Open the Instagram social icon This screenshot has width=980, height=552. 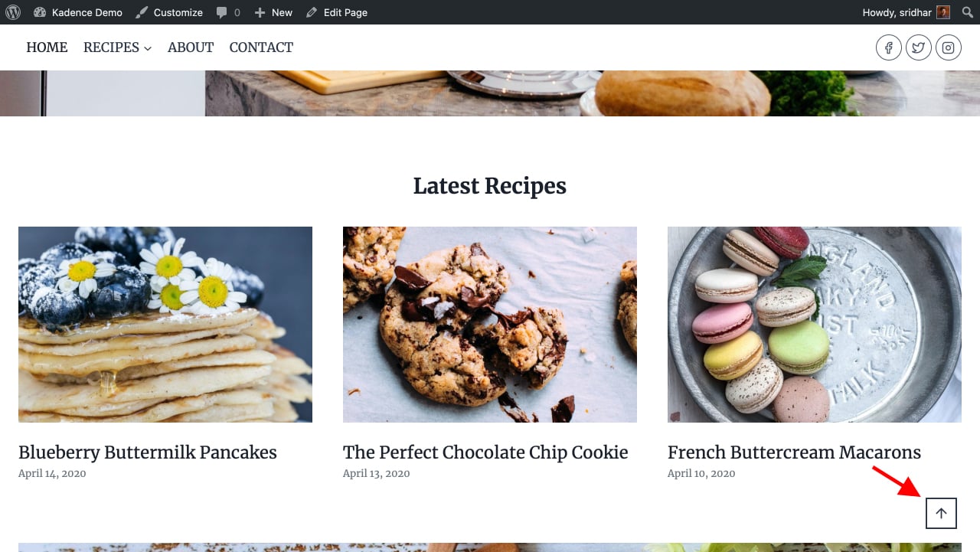[949, 47]
